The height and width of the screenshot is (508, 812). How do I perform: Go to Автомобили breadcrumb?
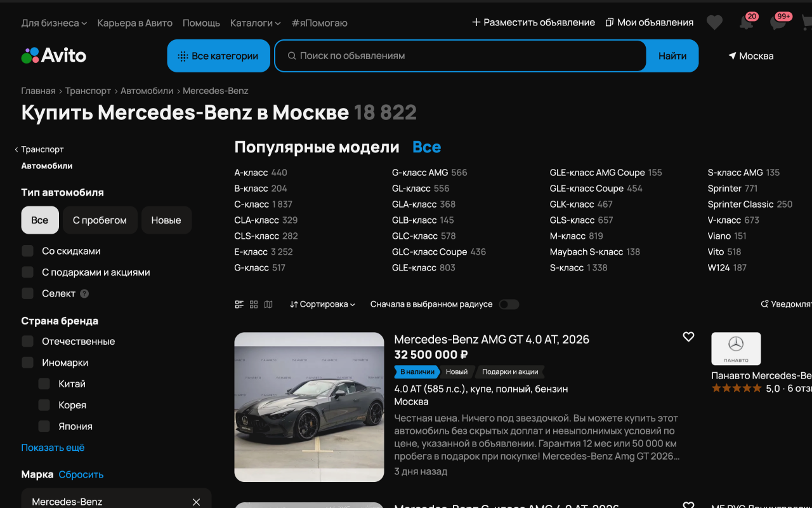point(147,91)
